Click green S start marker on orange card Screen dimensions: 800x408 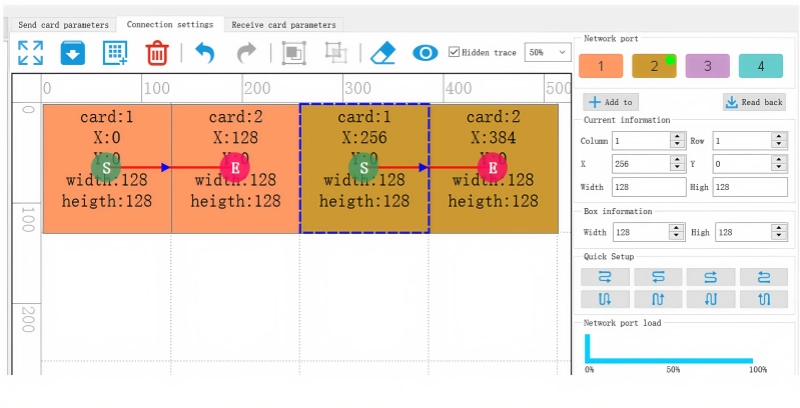click(106, 167)
